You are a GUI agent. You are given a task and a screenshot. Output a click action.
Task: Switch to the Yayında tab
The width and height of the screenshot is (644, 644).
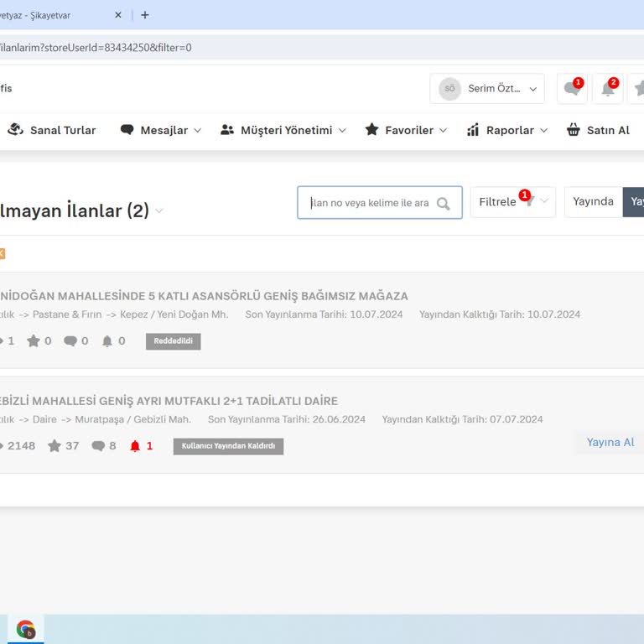[594, 201]
